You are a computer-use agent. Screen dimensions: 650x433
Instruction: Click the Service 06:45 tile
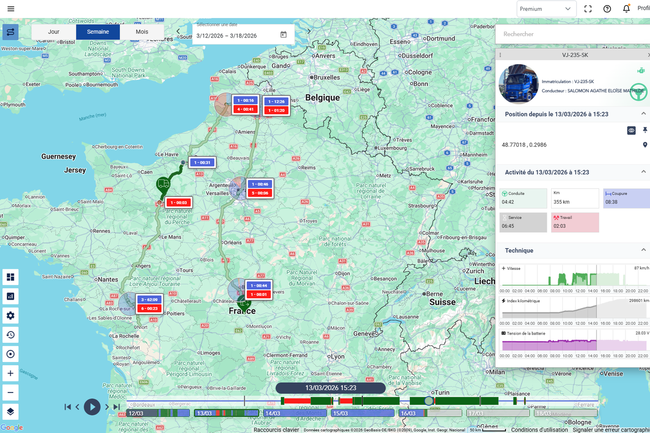coord(523,222)
